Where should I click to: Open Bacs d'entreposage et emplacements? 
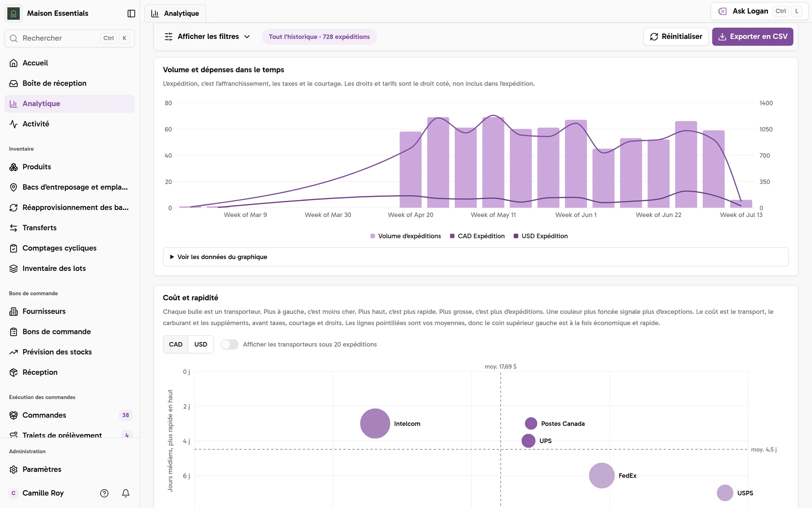point(69,187)
